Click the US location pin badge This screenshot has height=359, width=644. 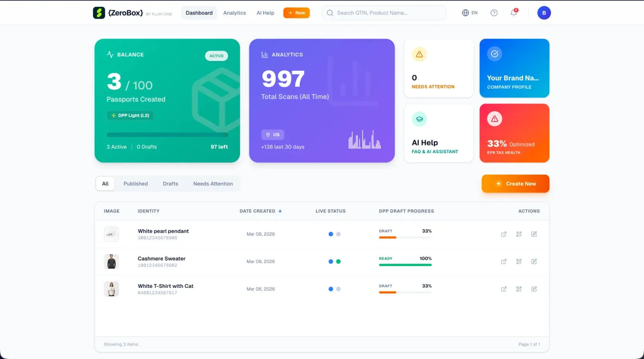pyautogui.click(x=272, y=135)
